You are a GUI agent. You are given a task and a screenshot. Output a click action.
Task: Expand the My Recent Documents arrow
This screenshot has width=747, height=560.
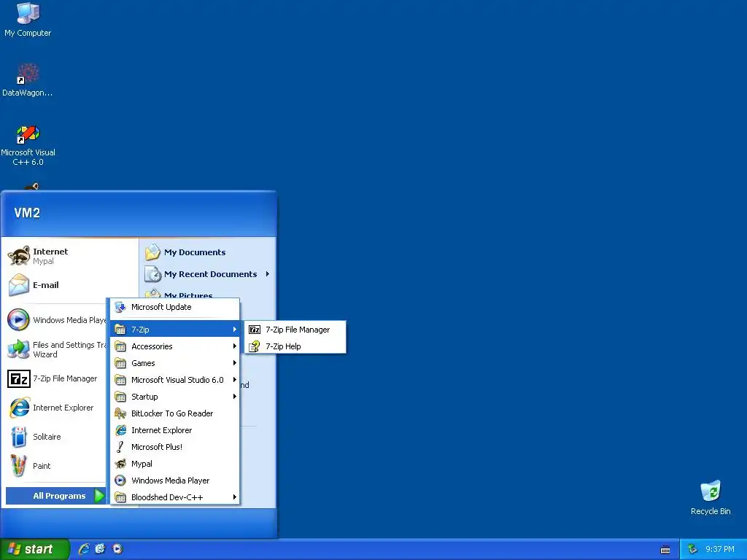coord(267,274)
